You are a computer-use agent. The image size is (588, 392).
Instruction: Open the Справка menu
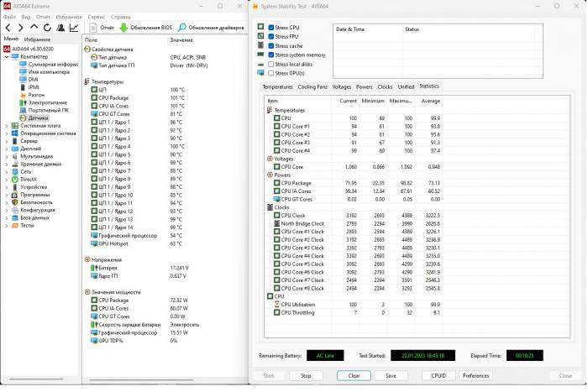pos(121,17)
